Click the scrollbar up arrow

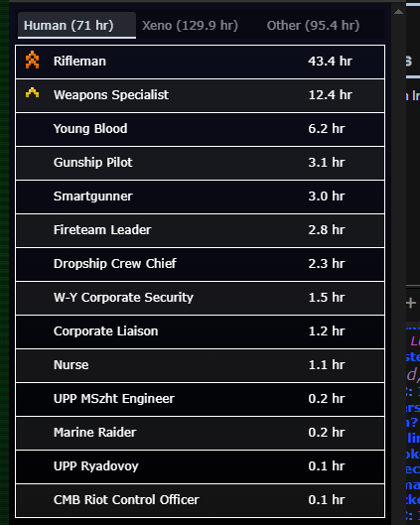(398, 12)
